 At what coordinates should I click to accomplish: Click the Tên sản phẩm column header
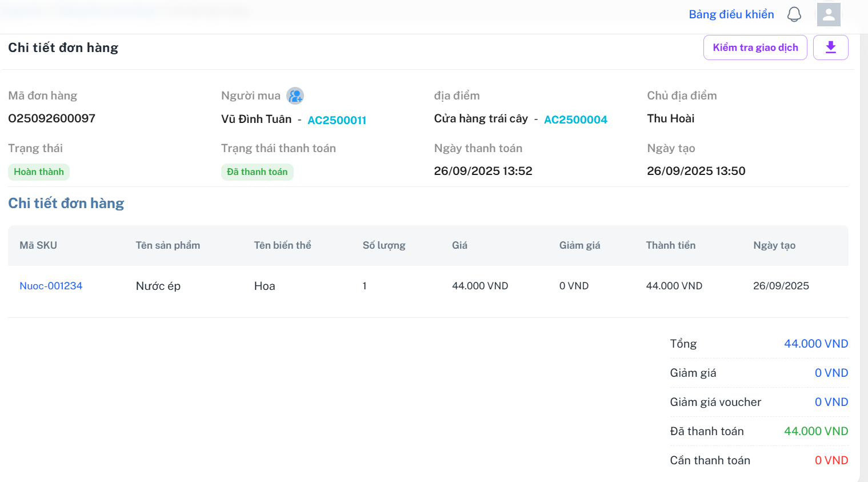tap(167, 245)
